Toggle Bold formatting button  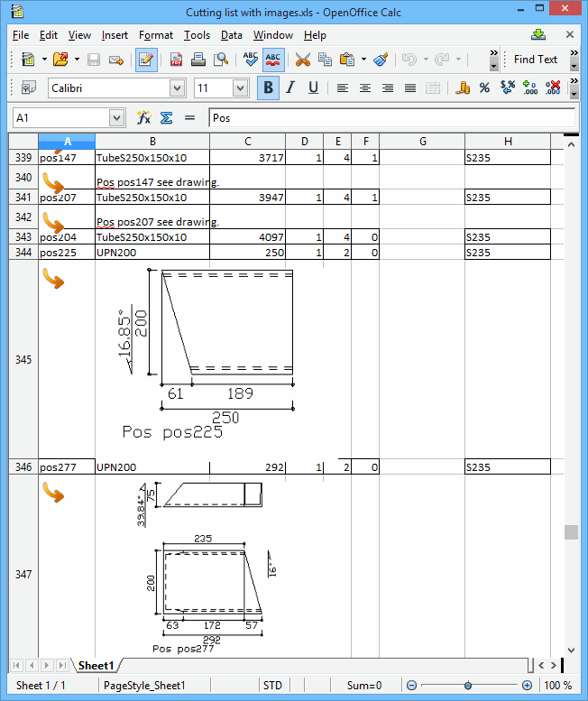point(268,88)
